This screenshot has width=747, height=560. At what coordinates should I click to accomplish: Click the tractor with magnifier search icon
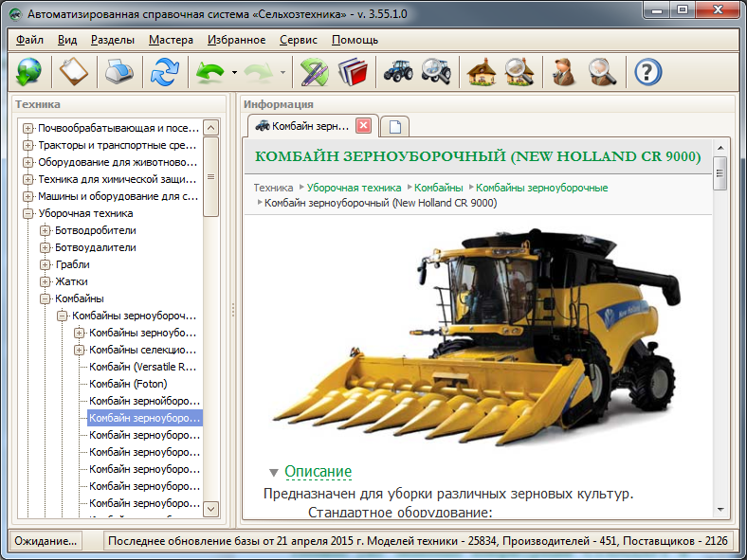click(x=436, y=72)
